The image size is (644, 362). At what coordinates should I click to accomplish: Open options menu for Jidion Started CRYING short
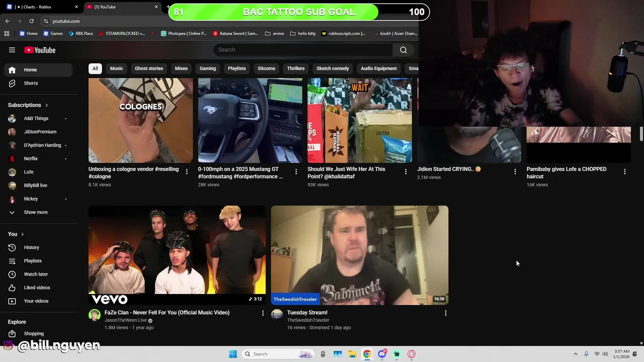click(515, 172)
